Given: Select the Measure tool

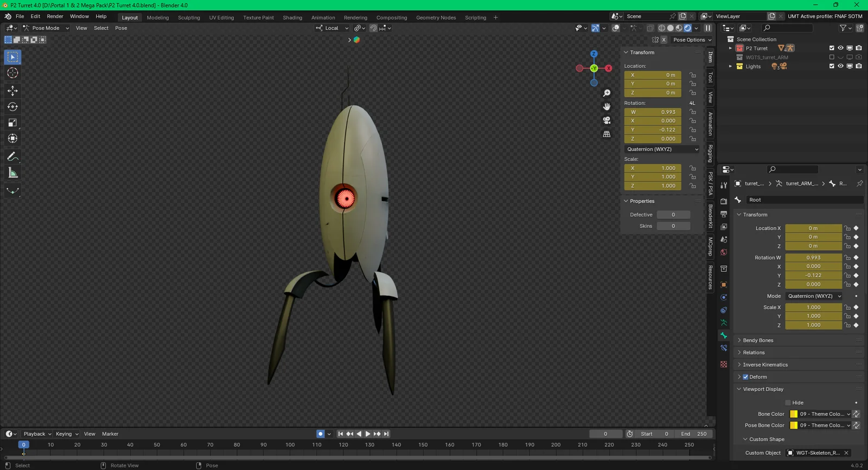Looking at the screenshot, I should (x=12, y=173).
